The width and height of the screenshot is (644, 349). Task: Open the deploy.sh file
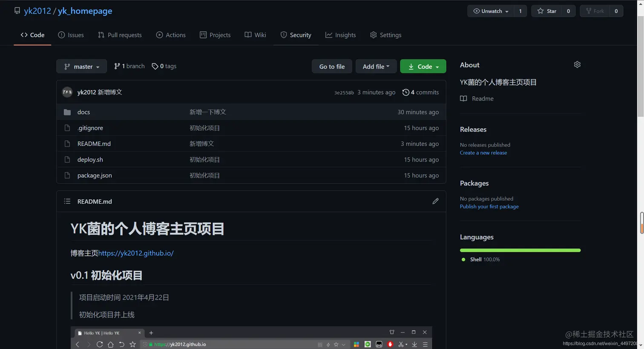click(x=90, y=159)
